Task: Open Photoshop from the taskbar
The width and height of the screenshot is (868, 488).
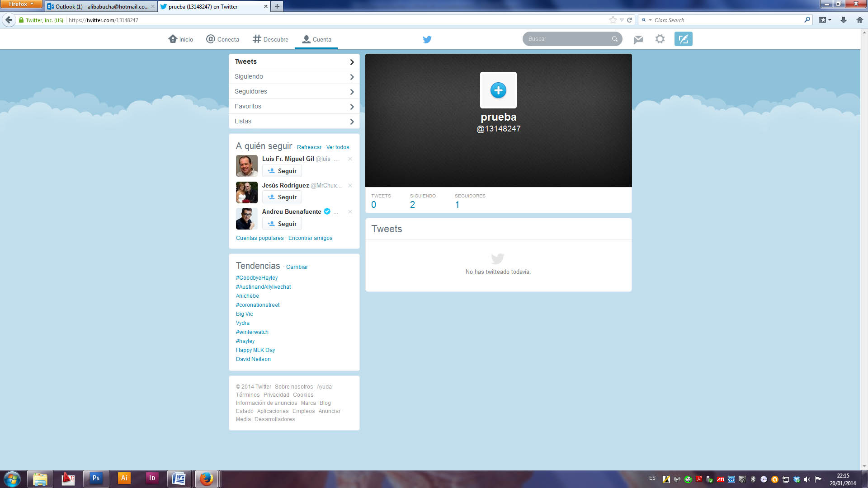Action: (x=96, y=478)
